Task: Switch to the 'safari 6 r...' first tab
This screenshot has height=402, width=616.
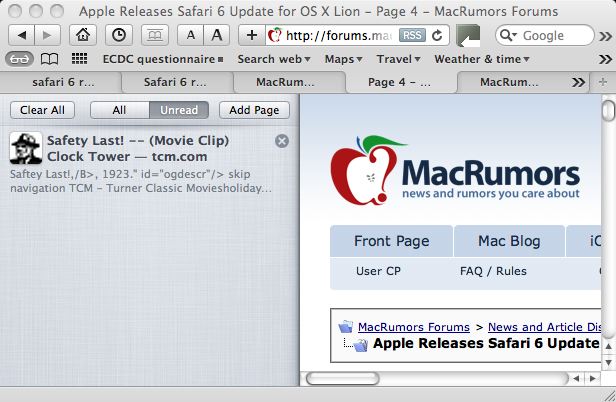Action: click(x=63, y=82)
